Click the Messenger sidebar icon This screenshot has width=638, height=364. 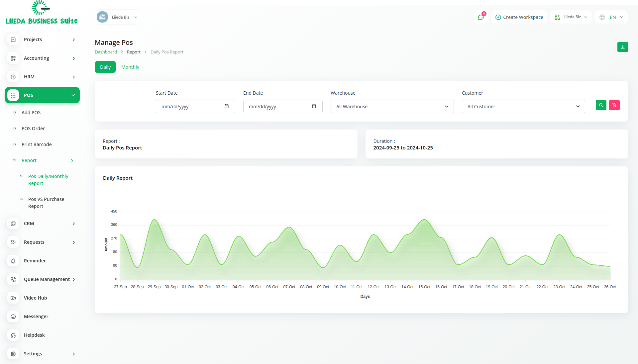(x=13, y=317)
